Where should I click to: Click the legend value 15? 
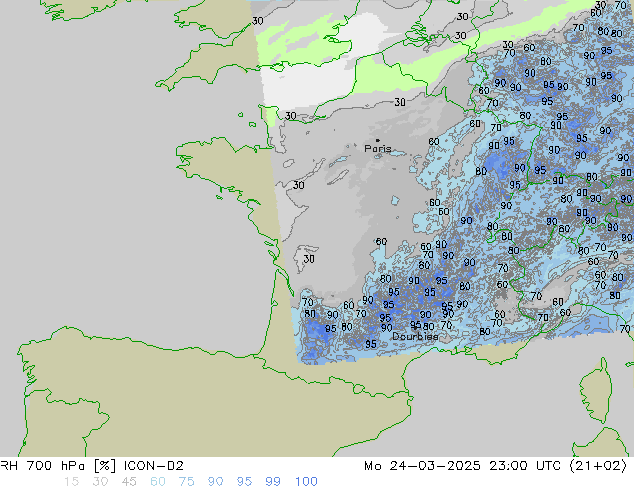72,482
